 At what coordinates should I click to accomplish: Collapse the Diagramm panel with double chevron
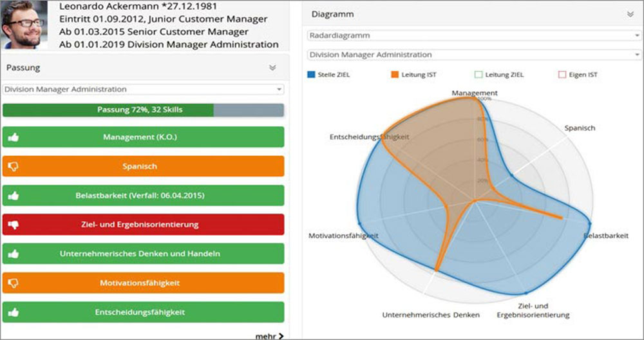click(x=630, y=14)
